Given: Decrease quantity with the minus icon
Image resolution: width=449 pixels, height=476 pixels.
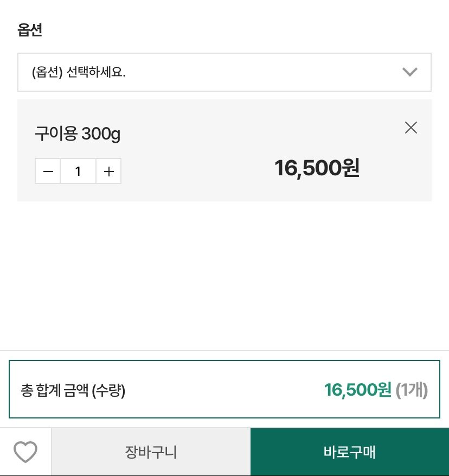Looking at the screenshot, I should 48,172.
